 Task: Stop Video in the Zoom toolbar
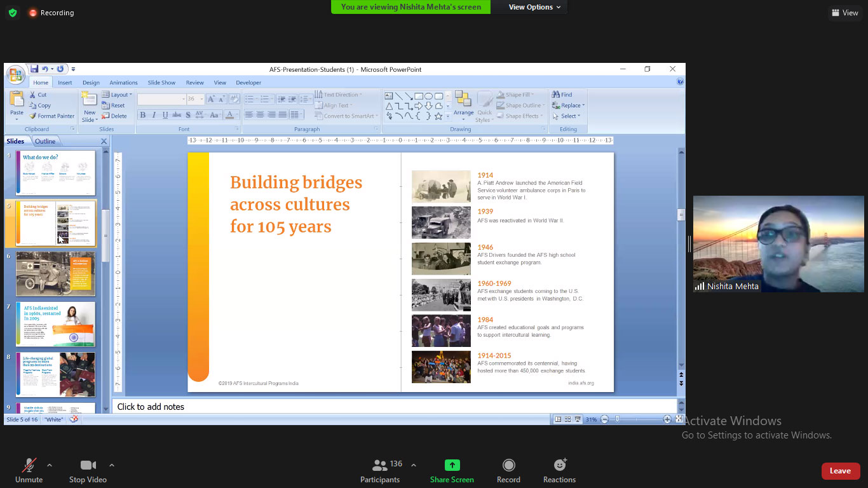coord(88,471)
